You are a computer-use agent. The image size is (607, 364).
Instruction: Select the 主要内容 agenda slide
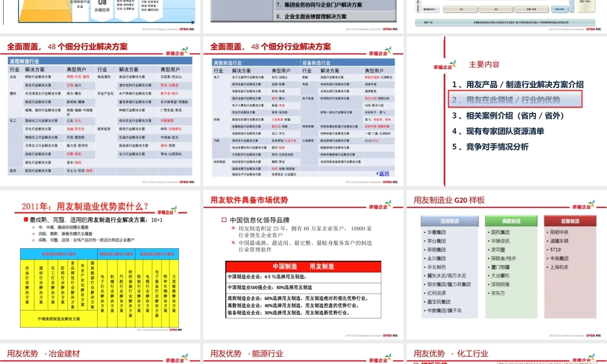[507, 112]
